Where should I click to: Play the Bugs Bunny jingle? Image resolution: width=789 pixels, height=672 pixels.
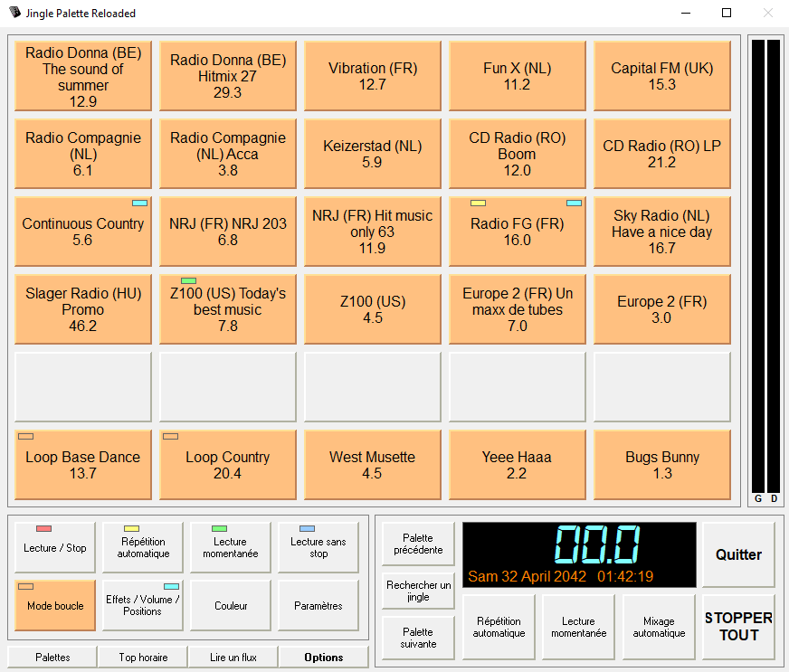[662, 465]
